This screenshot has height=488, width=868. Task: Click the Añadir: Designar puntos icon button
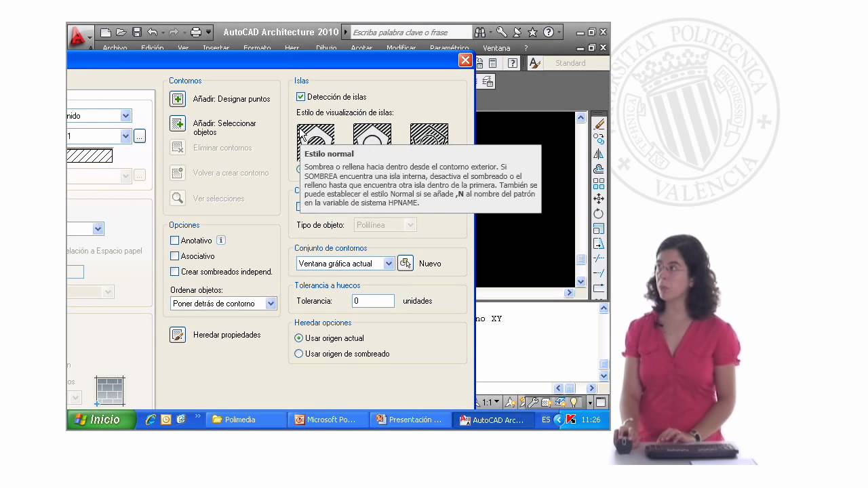[178, 99]
